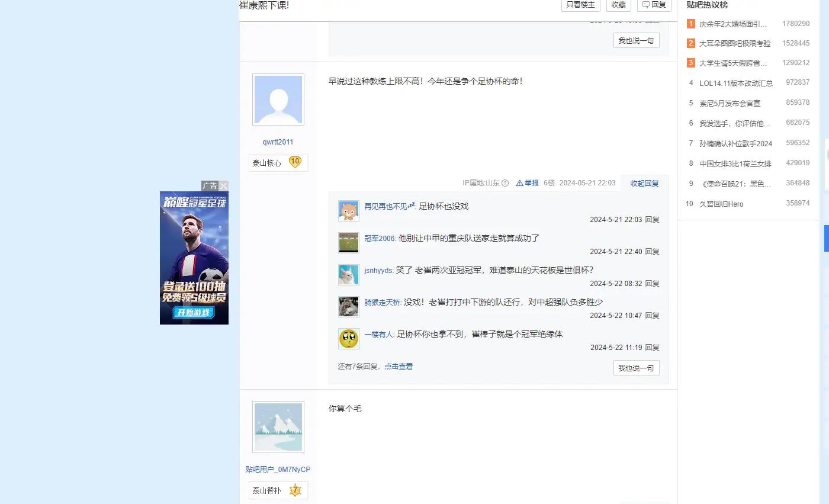
Task: Toggle 收藏 for this thread
Action: click(x=618, y=5)
